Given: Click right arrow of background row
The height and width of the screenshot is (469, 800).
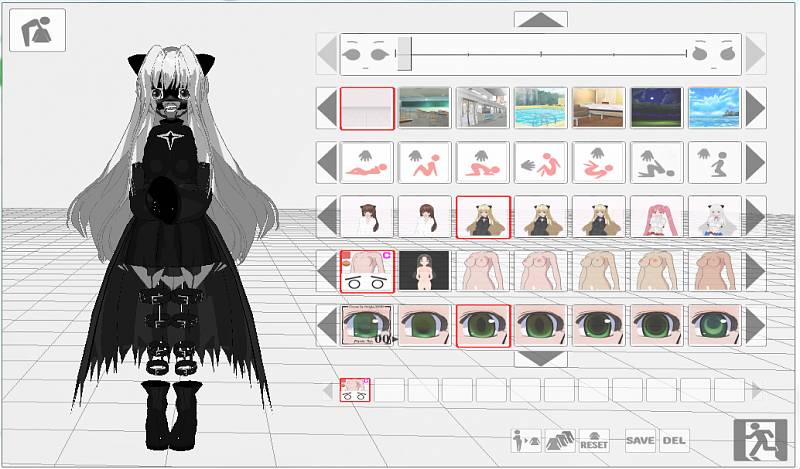Looking at the screenshot, I should click(x=756, y=107).
